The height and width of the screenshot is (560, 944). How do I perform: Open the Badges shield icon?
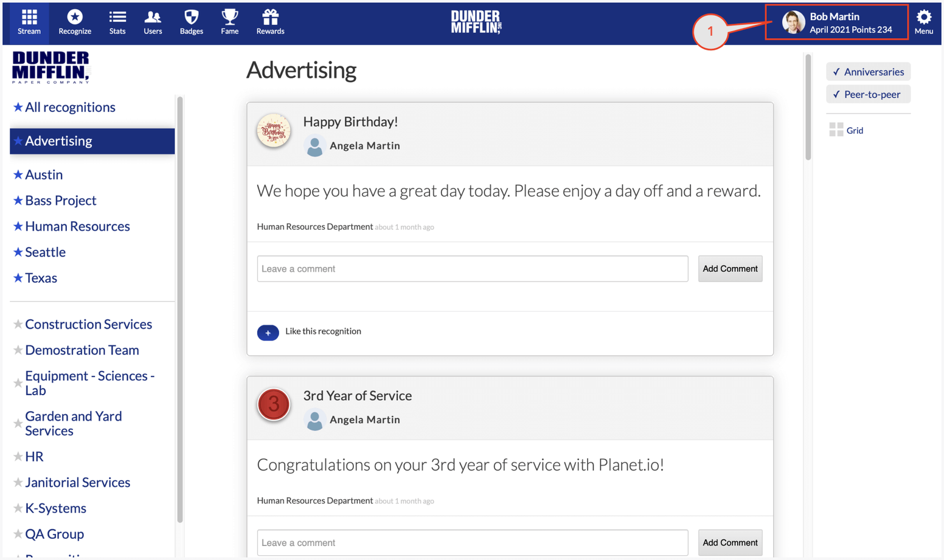tap(192, 17)
